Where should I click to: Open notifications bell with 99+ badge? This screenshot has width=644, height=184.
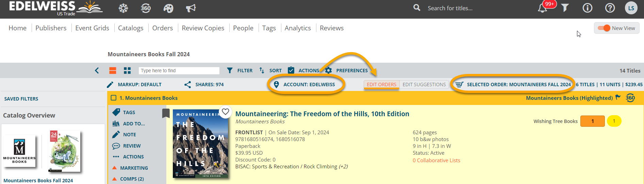click(x=543, y=8)
